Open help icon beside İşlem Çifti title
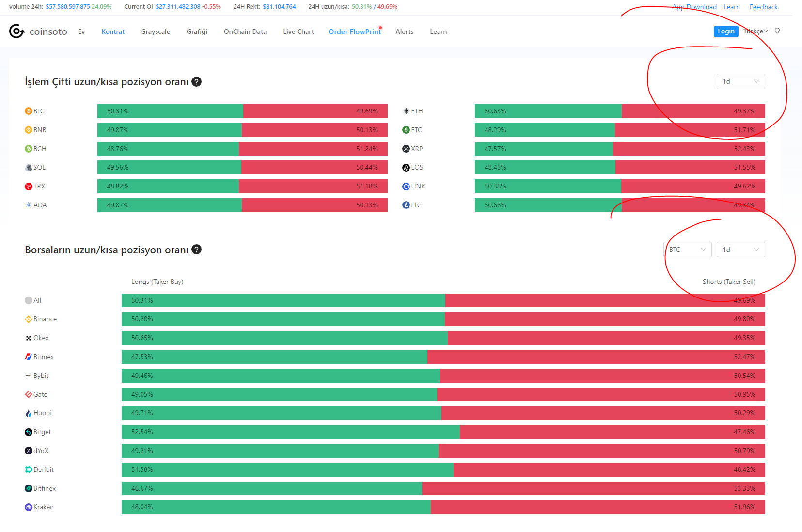This screenshot has height=532, width=802. pos(196,82)
